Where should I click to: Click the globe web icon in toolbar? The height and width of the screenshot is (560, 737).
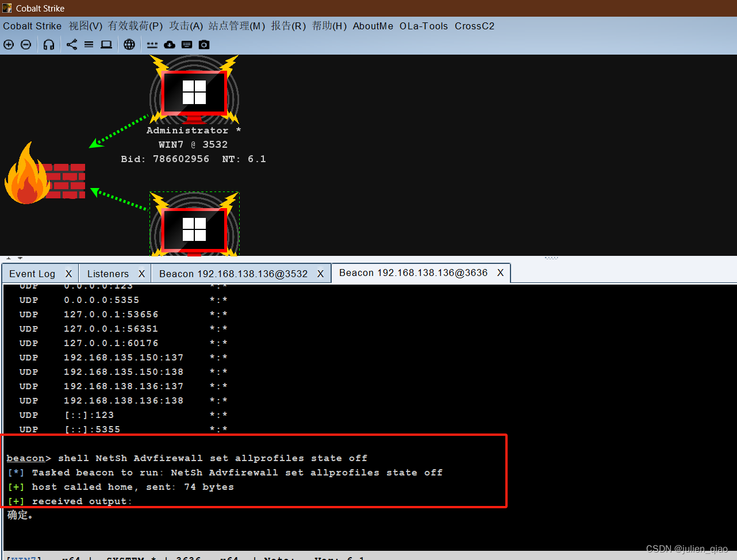[129, 44]
